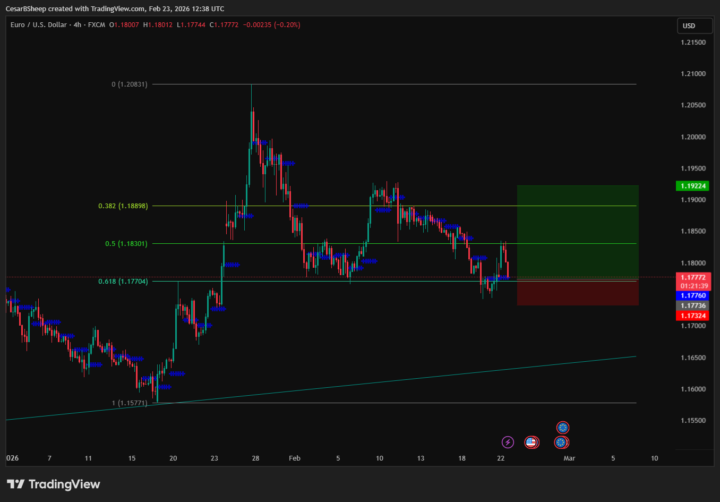The width and height of the screenshot is (720, 502).
Task: Click the Euro / U.S. Dollar symbol title
Action: coord(38,25)
